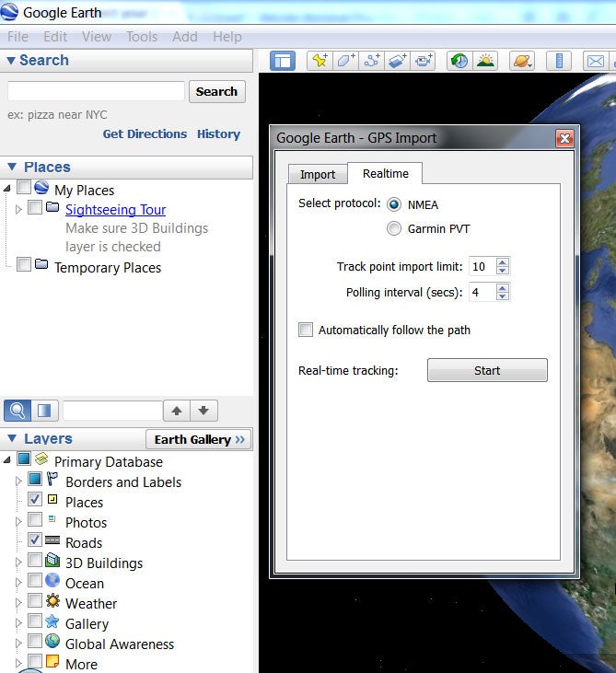Click the My Places globe icon
The width and height of the screenshot is (616, 673).
[41, 187]
